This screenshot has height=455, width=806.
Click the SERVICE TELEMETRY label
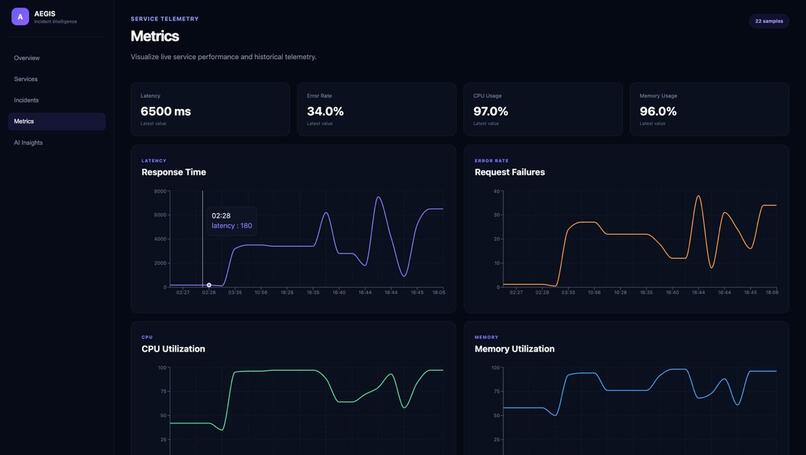pos(164,19)
